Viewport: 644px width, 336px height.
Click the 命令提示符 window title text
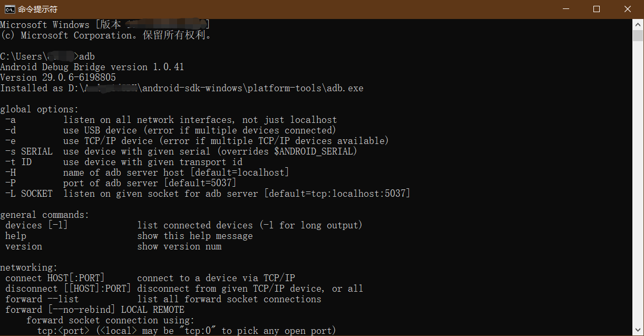37,9
